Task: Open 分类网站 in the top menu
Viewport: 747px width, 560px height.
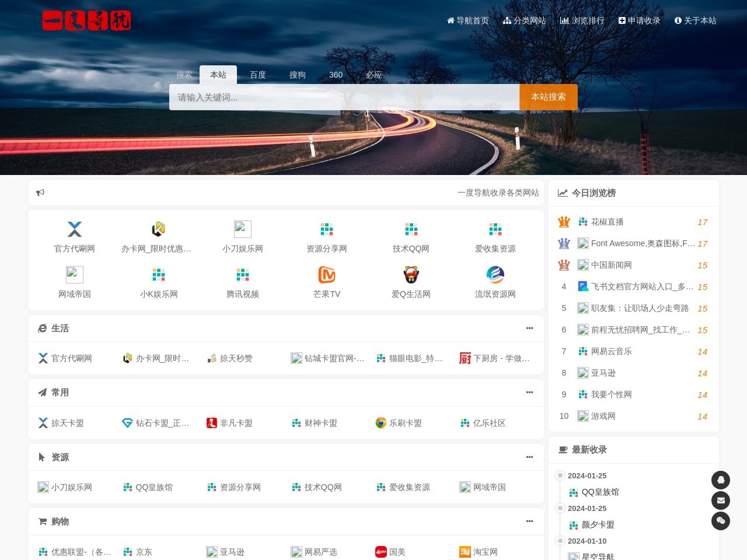Action: [x=525, y=20]
